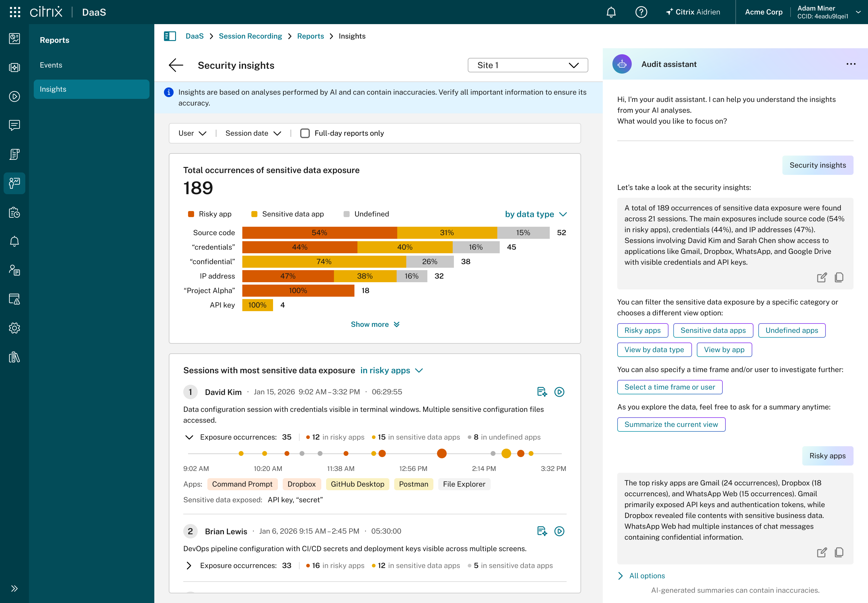Click the Source code 54% bar segment
The width and height of the screenshot is (868, 603).
319,233
